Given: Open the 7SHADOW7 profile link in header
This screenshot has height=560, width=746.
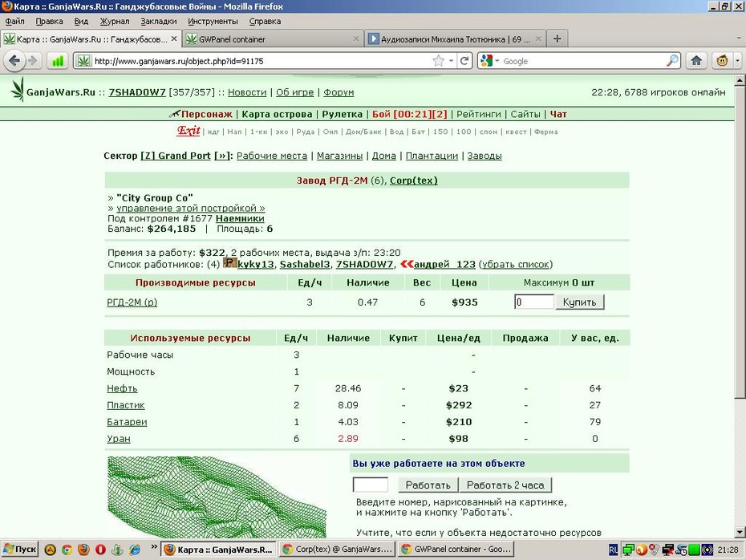Looking at the screenshot, I should click(137, 92).
